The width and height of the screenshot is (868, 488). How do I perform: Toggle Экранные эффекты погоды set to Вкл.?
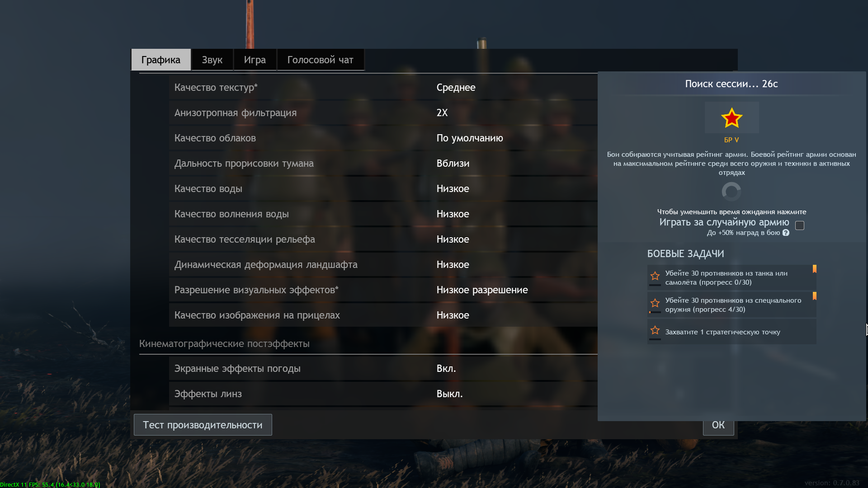[446, 369]
